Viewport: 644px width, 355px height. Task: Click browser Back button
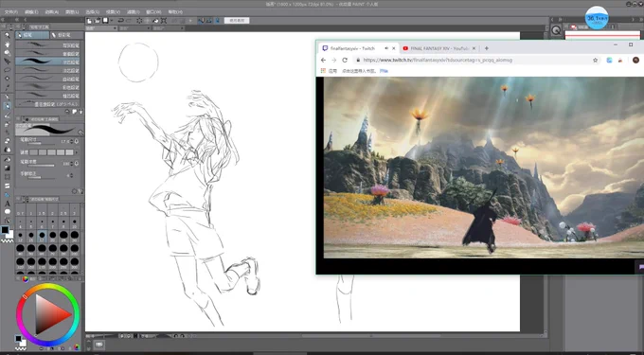tap(324, 60)
